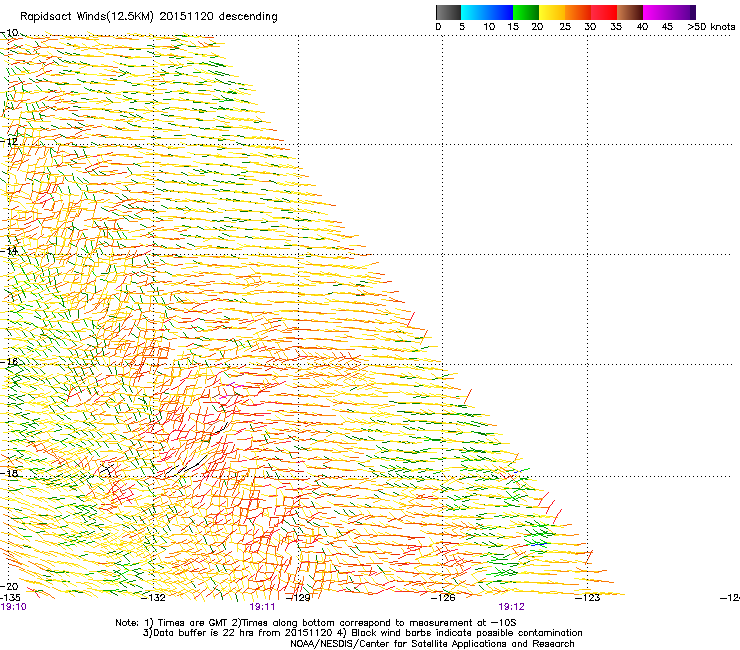Click the 'Rapidscat Winds(12.5KM) 20151120 descending' title
Screen dimensions: 740x650
(x=149, y=17)
